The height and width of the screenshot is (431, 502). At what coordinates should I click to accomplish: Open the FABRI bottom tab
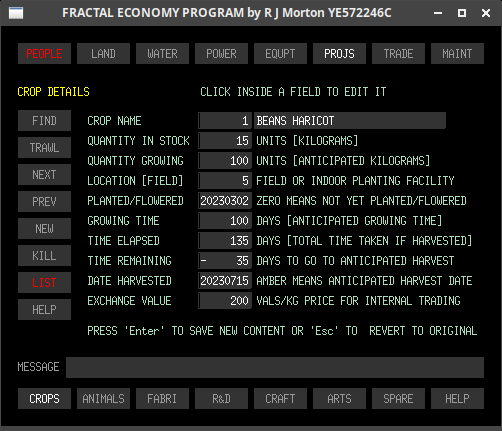[162, 399]
